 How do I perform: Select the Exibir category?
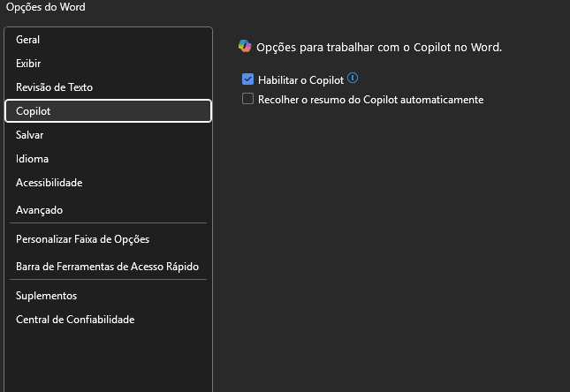pos(108,64)
